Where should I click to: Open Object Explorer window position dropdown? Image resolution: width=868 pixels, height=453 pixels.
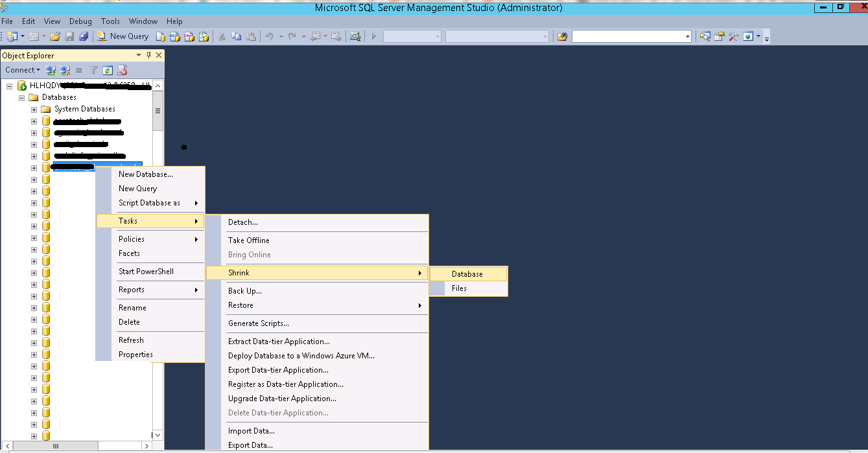coord(139,56)
